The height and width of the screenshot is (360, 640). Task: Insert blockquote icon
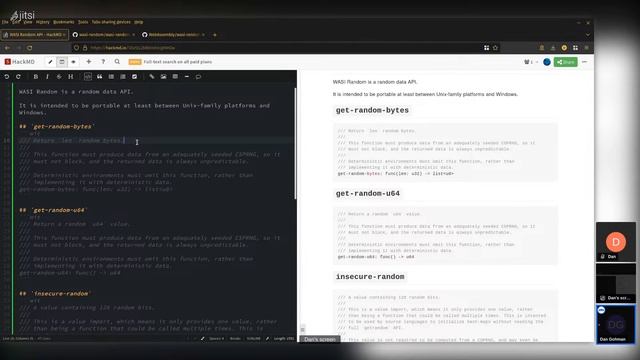[99, 76]
